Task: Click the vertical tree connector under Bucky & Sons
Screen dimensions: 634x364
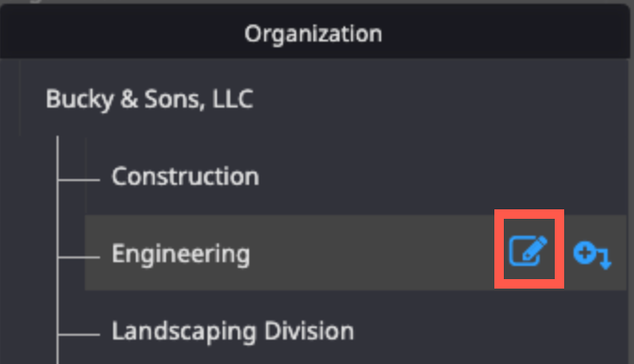Action: (58, 250)
